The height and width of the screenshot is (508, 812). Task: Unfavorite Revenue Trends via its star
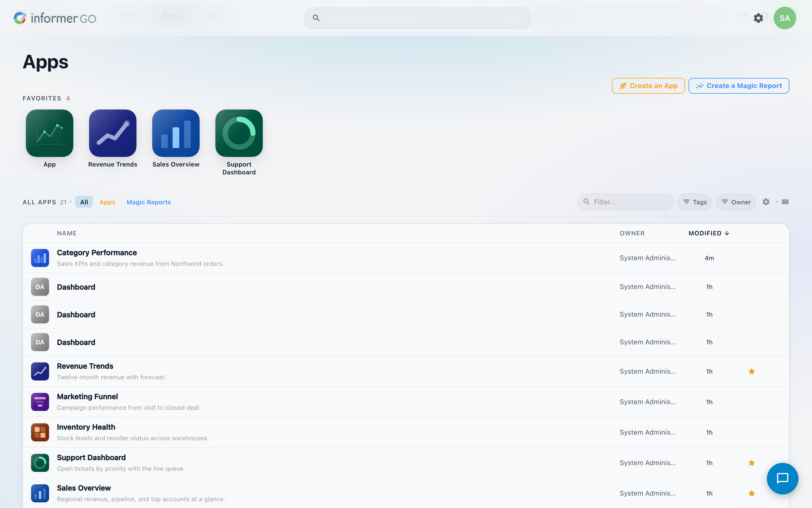coord(752,371)
